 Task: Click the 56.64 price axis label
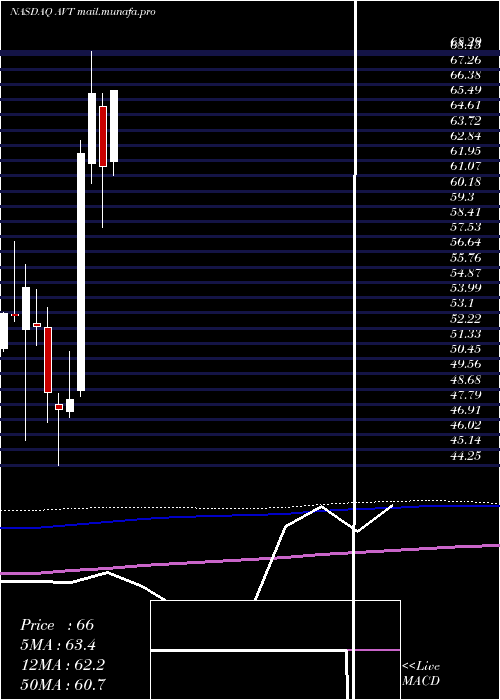466,242
